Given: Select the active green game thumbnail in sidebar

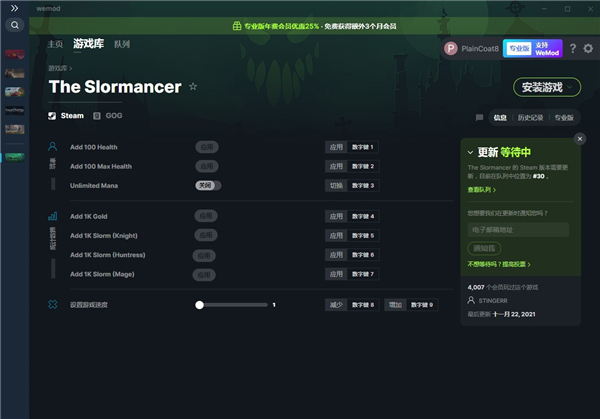Looking at the screenshot, I should point(15,157).
